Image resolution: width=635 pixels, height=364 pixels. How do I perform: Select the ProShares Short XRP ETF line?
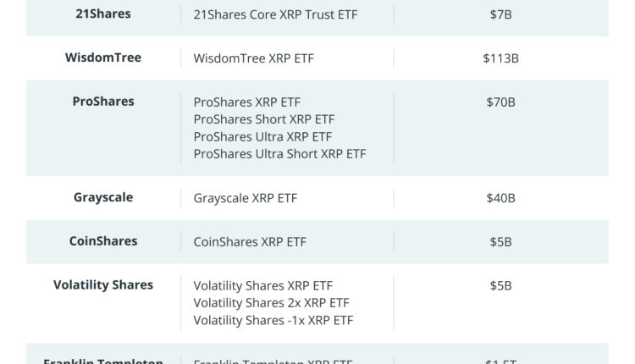click(x=264, y=119)
